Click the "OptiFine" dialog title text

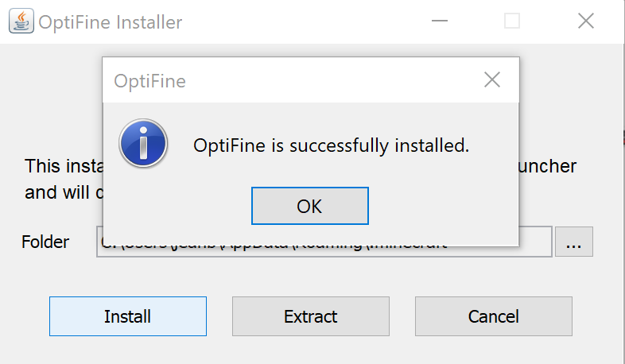[x=149, y=80]
